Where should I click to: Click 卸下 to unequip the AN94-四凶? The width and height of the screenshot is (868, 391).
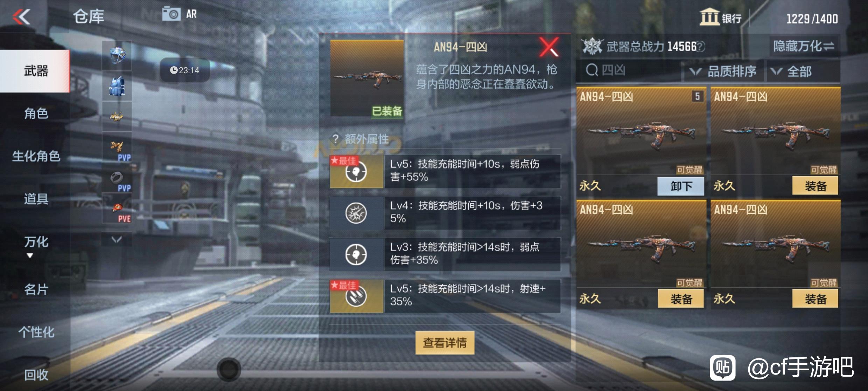pos(681,186)
